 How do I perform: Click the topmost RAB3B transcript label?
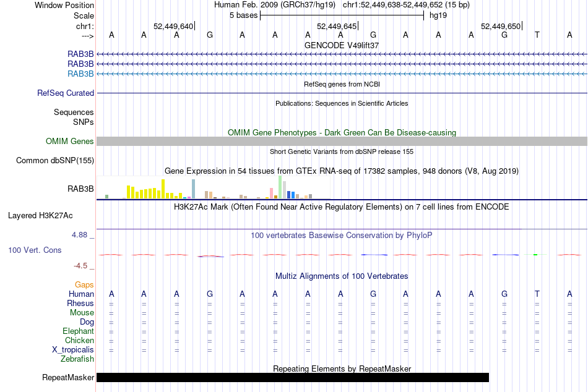pyautogui.click(x=80, y=54)
